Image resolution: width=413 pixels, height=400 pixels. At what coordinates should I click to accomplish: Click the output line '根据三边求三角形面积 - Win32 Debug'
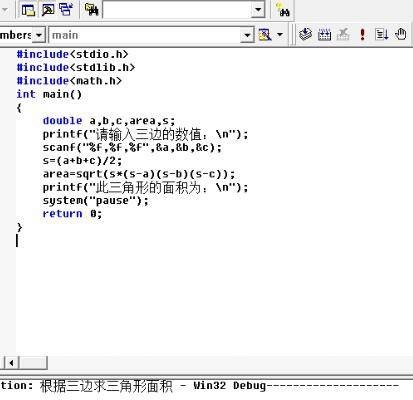point(153,386)
